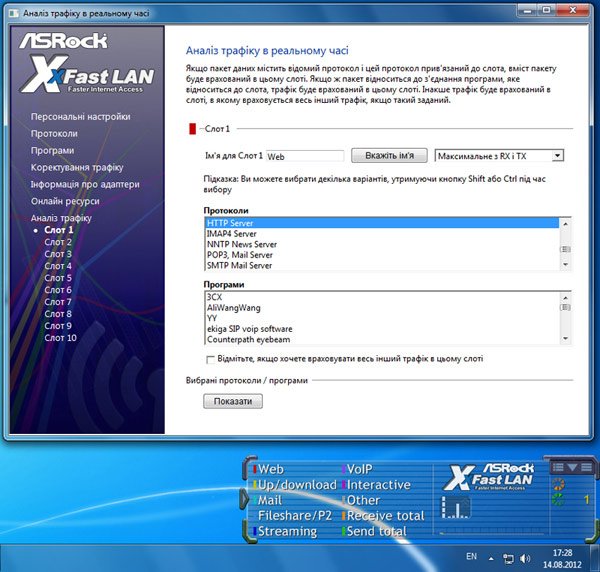This screenshot has width=600, height=572.
Task: Select 'NNTP News Server' protocol
Action: (x=382, y=244)
